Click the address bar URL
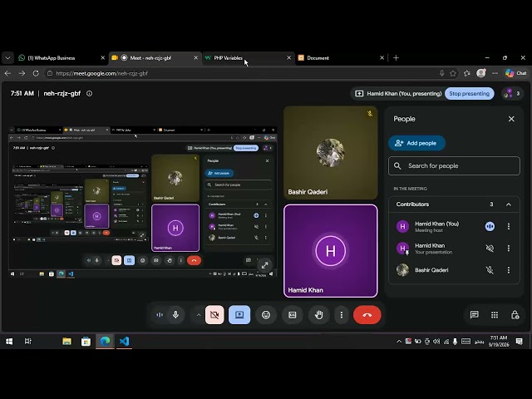 click(101, 73)
